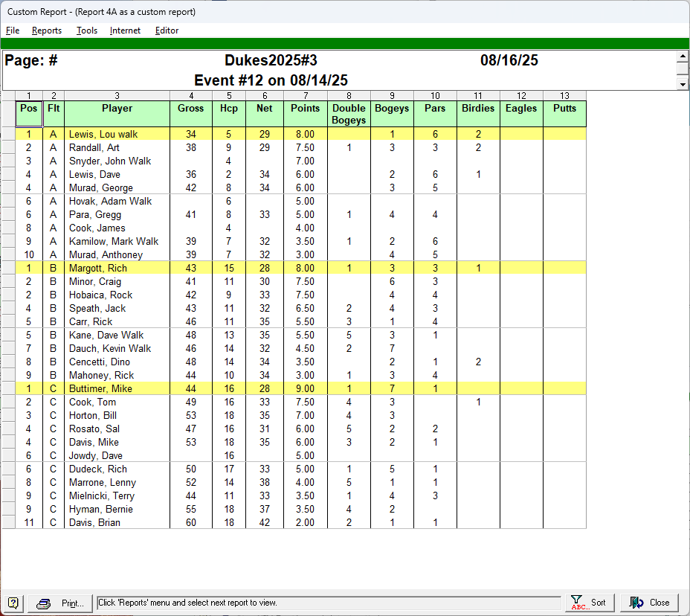Click the Print button with printer icon

pos(62,603)
